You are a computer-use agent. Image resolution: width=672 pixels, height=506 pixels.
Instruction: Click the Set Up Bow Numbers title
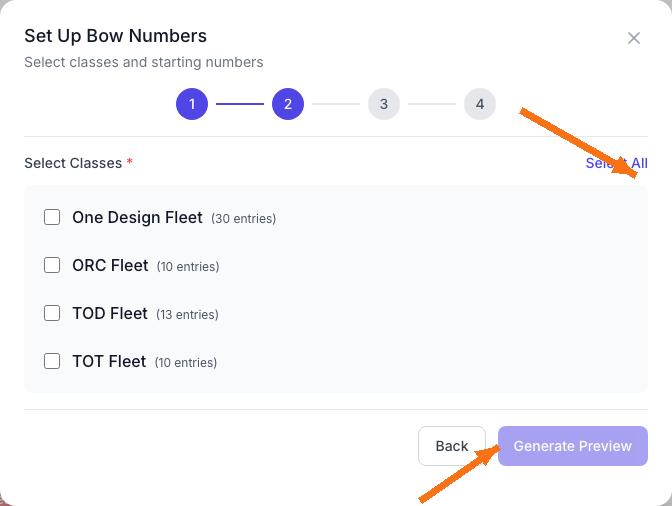[x=115, y=36]
